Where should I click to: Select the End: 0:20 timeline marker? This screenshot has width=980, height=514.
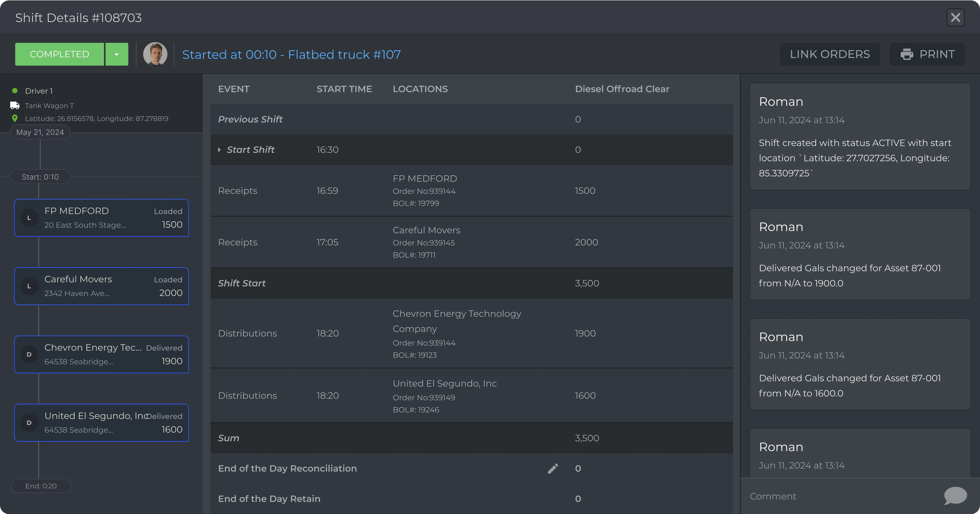(41, 486)
